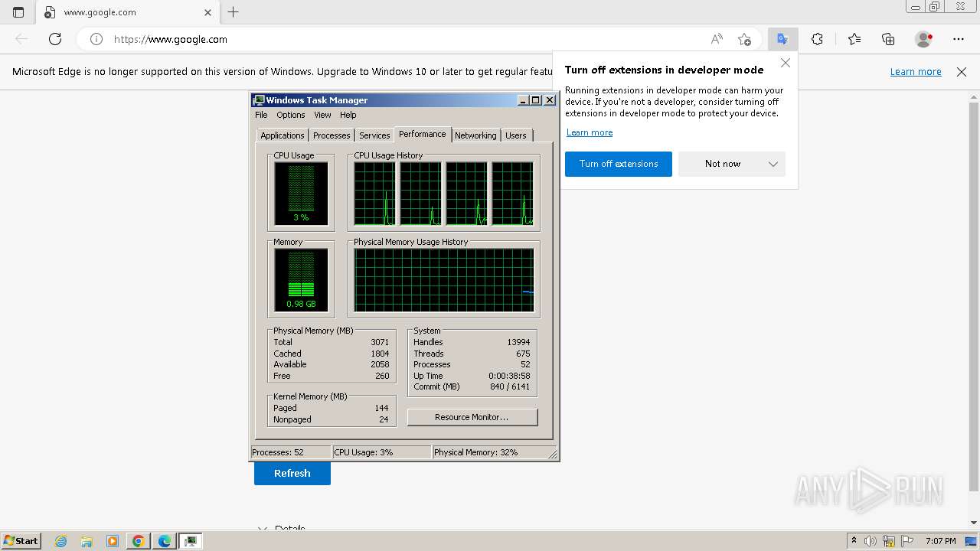Click the Read aloud icon in address bar
Screen dimensions: 980x551
pyautogui.click(x=717, y=39)
